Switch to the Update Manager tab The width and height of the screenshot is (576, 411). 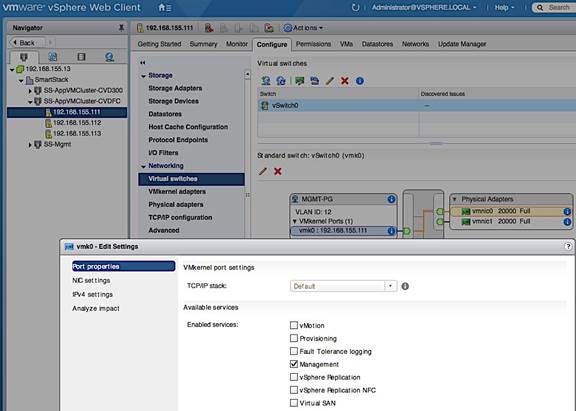[x=462, y=44]
